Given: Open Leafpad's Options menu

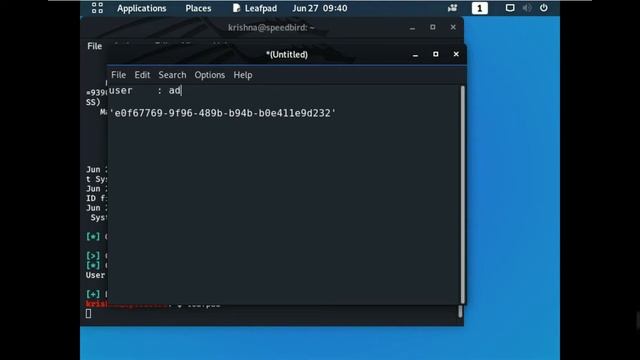Looking at the screenshot, I should click(210, 75).
